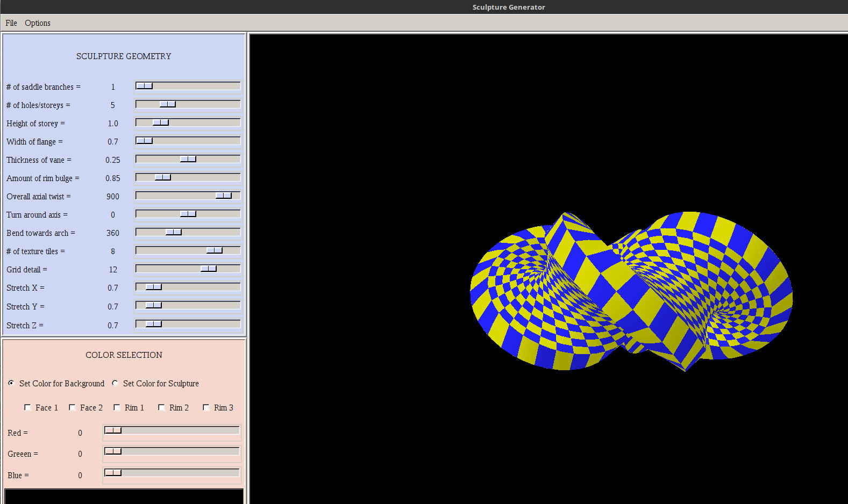Click the Stretch X slider handle
This screenshot has width=848, height=504.
pos(154,287)
